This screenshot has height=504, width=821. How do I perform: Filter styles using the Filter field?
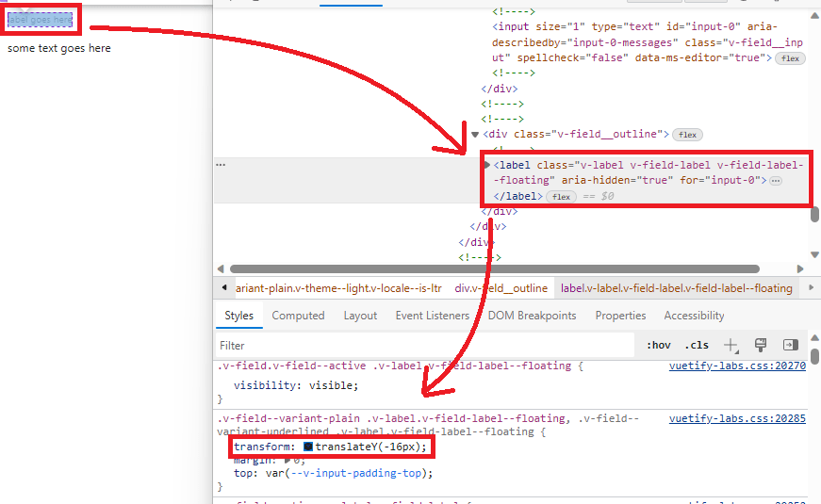[424, 346]
